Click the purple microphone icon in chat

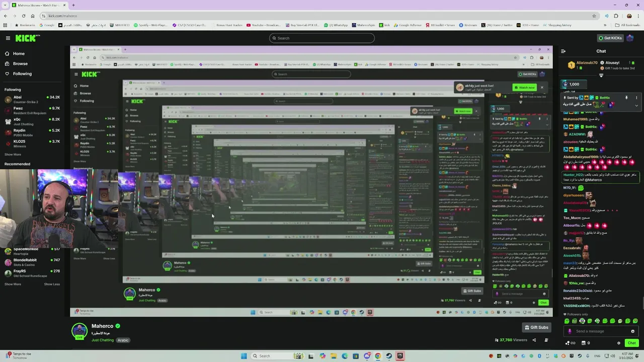[x=570, y=331]
